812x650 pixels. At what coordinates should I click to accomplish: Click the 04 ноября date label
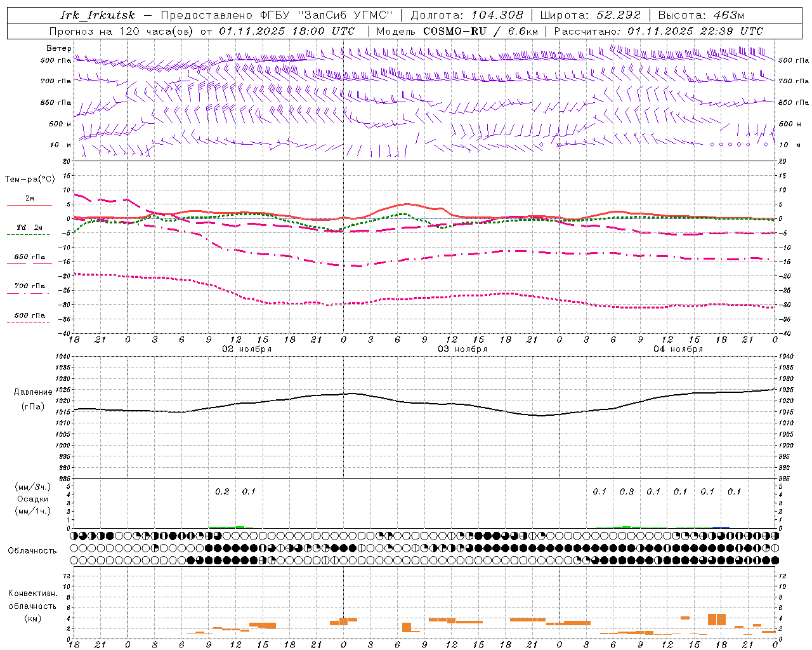(x=678, y=349)
